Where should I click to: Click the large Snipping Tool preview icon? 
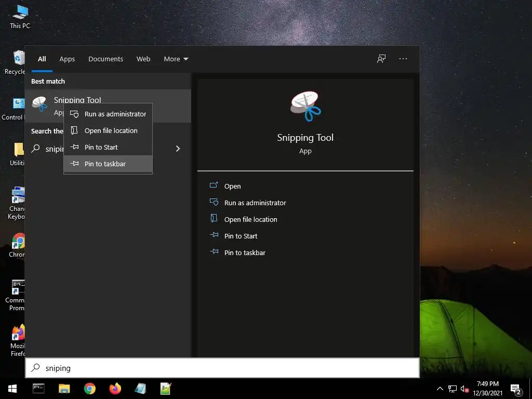point(305,106)
